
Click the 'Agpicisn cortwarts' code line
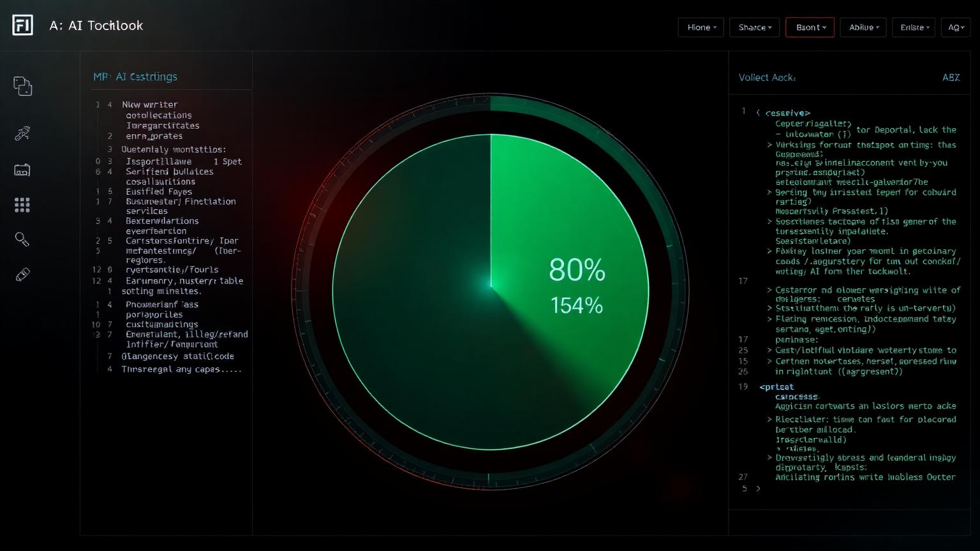click(865, 406)
